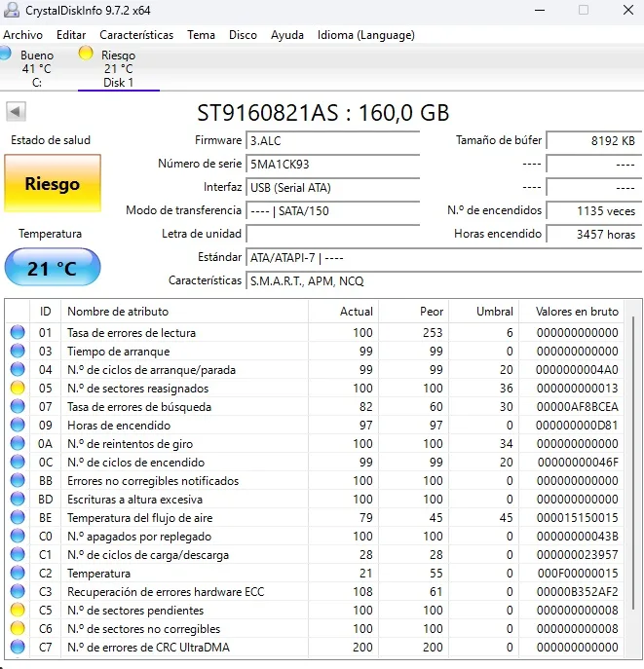644x669 pixels.
Task: Click the buffer size value 8192 KB
Action: [594, 141]
